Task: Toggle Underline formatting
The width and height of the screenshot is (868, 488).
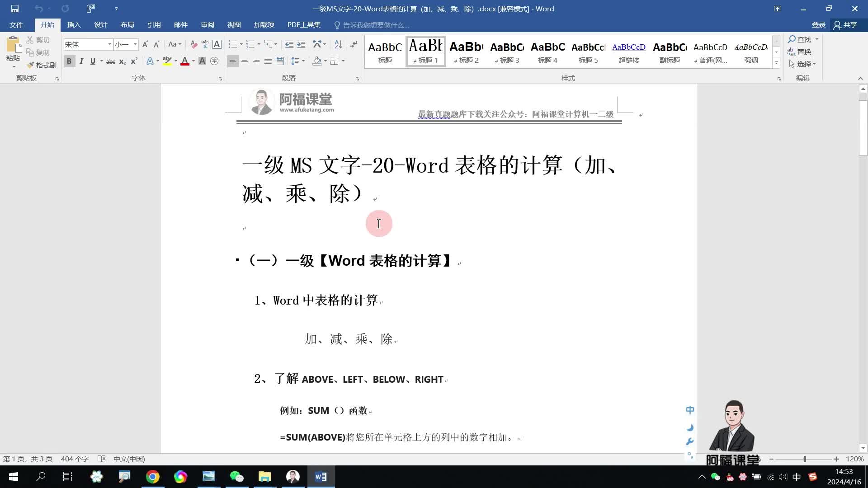Action: [93, 61]
